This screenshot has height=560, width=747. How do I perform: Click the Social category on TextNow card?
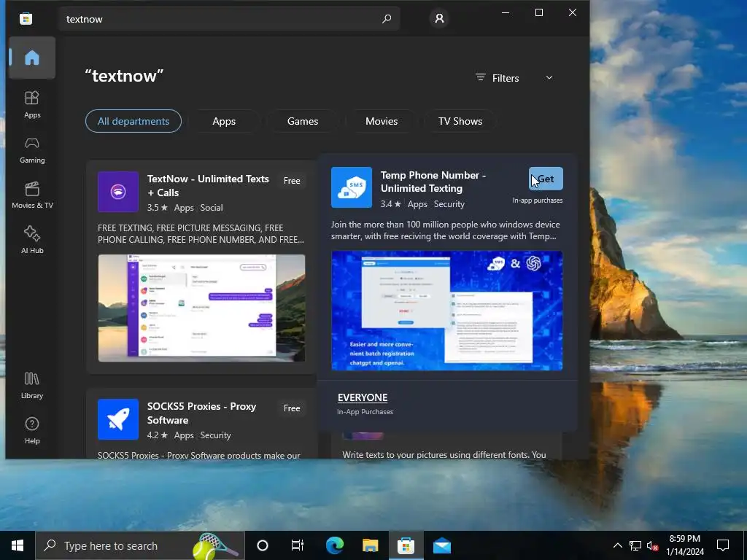pos(212,208)
